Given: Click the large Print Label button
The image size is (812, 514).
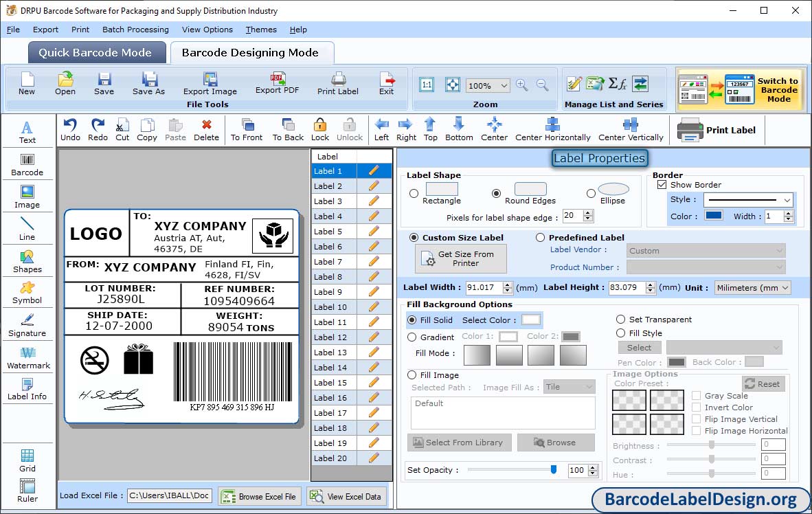Looking at the screenshot, I should [717, 130].
